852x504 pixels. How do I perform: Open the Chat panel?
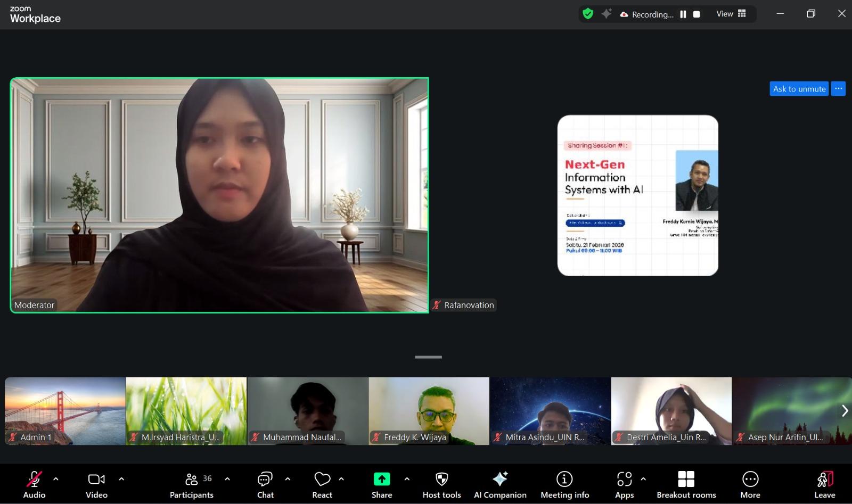click(265, 485)
